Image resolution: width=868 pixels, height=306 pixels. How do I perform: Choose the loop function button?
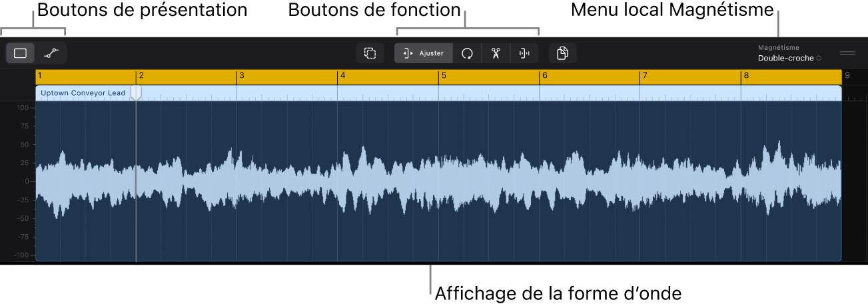tap(468, 53)
